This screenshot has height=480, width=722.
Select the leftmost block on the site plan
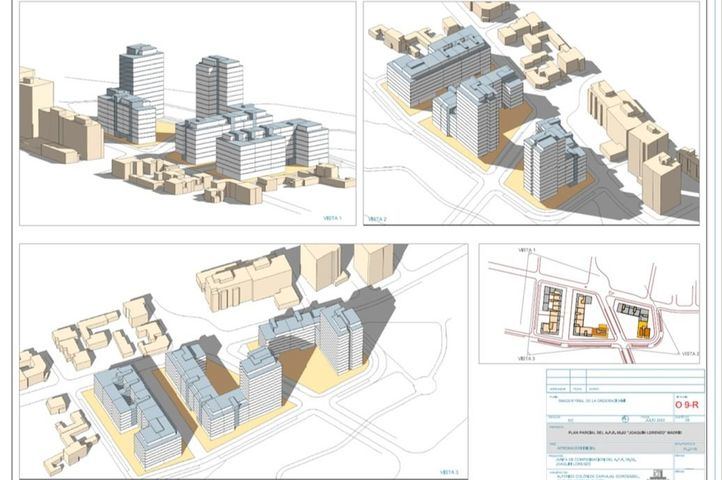coord(549,308)
